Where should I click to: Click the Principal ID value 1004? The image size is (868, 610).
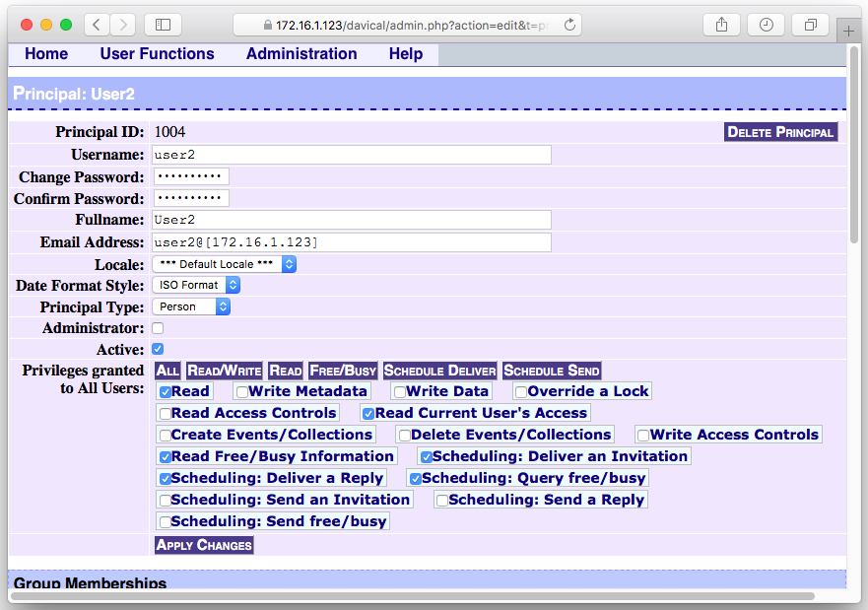pyautogui.click(x=169, y=132)
